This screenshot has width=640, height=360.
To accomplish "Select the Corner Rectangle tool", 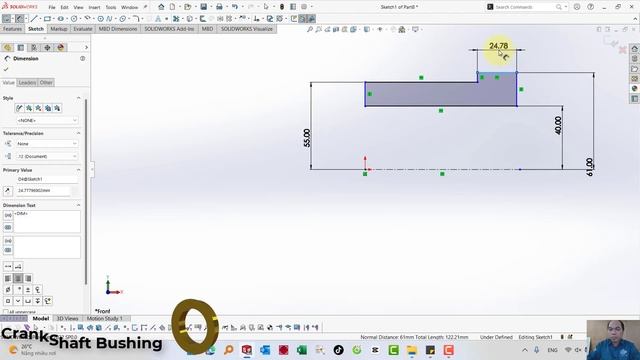I will [x=47, y=19].
